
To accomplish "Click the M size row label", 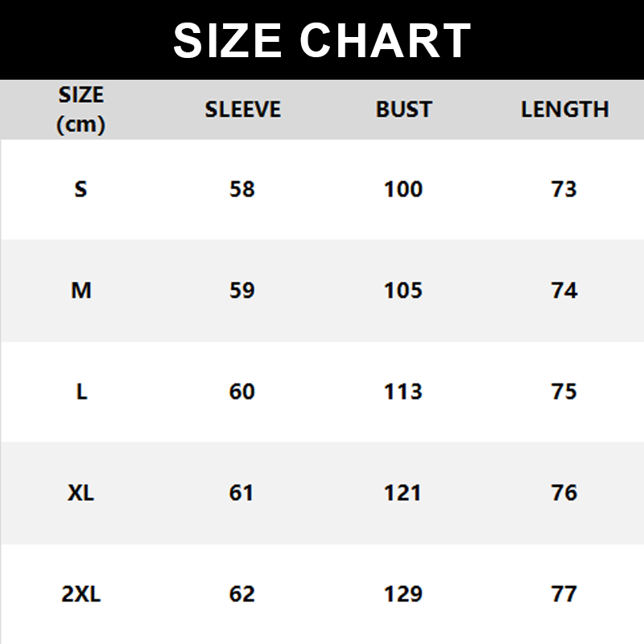I will tap(81, 291).
